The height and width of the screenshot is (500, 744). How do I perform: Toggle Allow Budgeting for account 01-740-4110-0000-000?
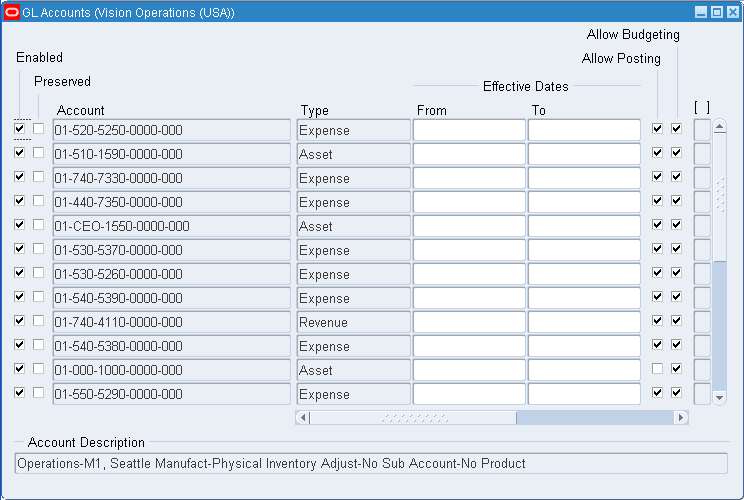(676, 321)
